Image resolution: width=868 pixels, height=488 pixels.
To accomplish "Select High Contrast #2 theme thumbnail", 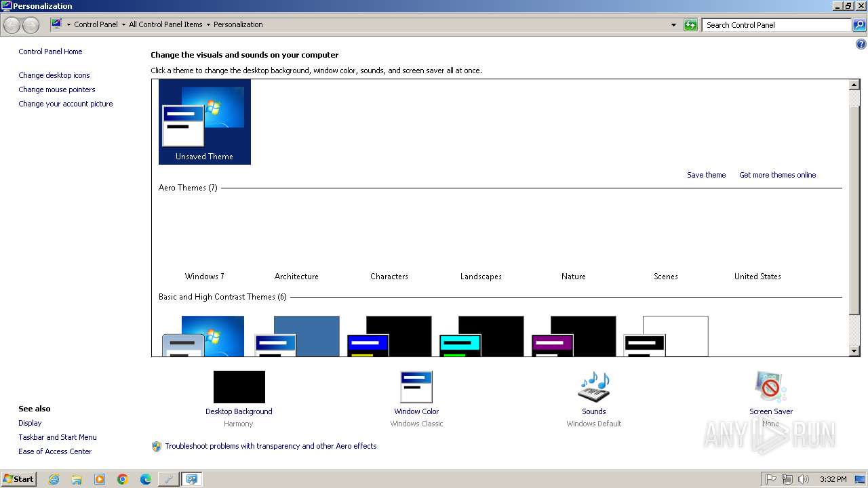I will (x=481, y=336).
